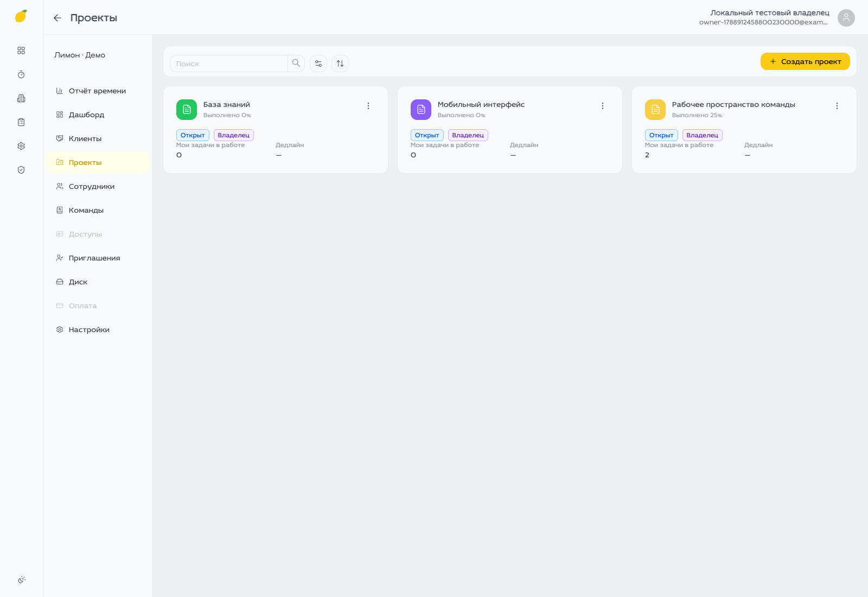Open the three-dot menu for Мобильный интерфейс
Screen dimensions: 868x597
603,106
